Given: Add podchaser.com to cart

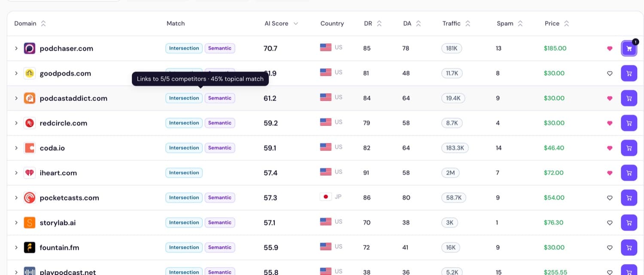Looking at the screenshot, I should pos(629,48).
